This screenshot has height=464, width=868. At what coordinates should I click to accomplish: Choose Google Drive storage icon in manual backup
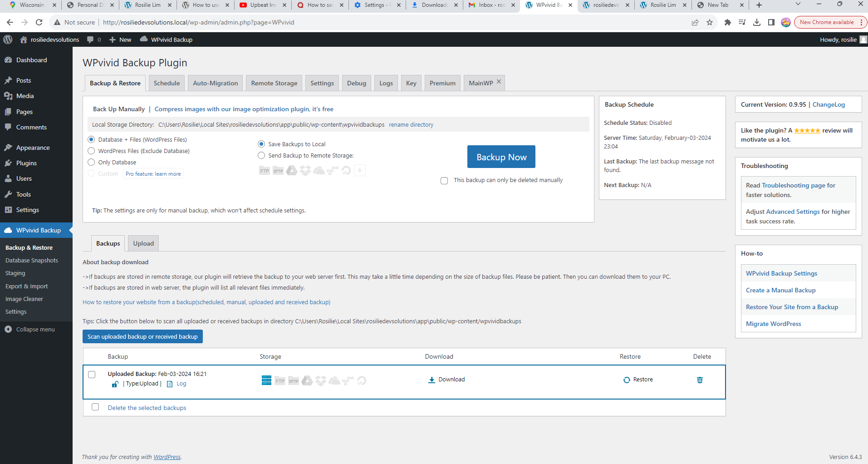coord(292,171)
